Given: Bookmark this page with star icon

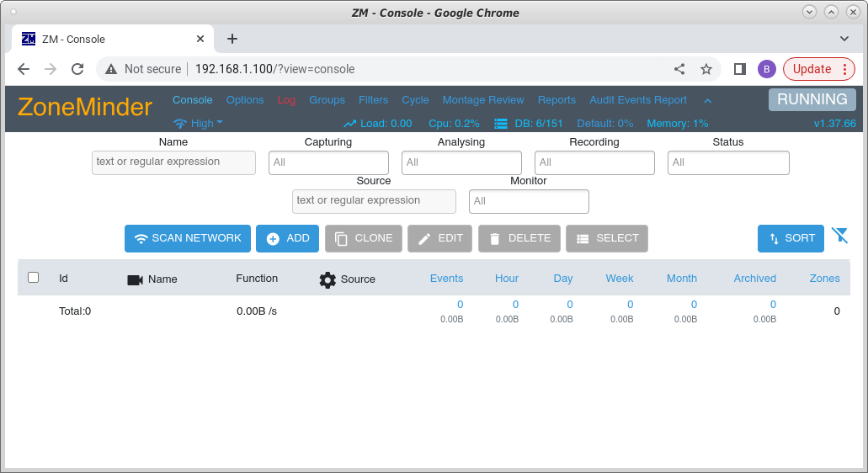Looking at the screenshot, I should pyautogui.click(x=706, y=69).
